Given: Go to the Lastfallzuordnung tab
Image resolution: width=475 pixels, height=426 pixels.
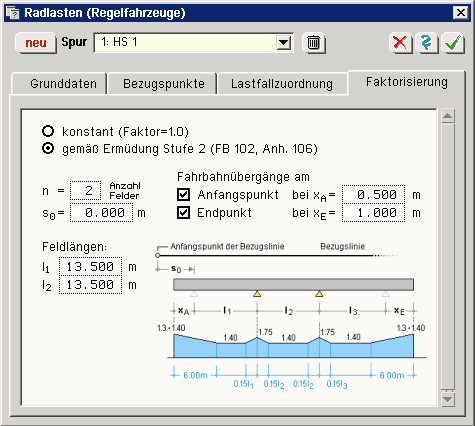Looking at the screenshot, I should click(x=282, y=84).
